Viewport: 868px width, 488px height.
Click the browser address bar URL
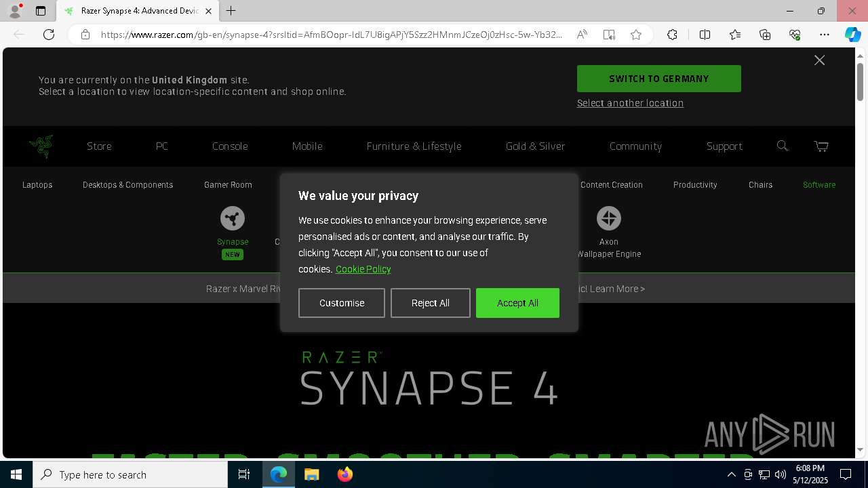[x=331, y=35]
